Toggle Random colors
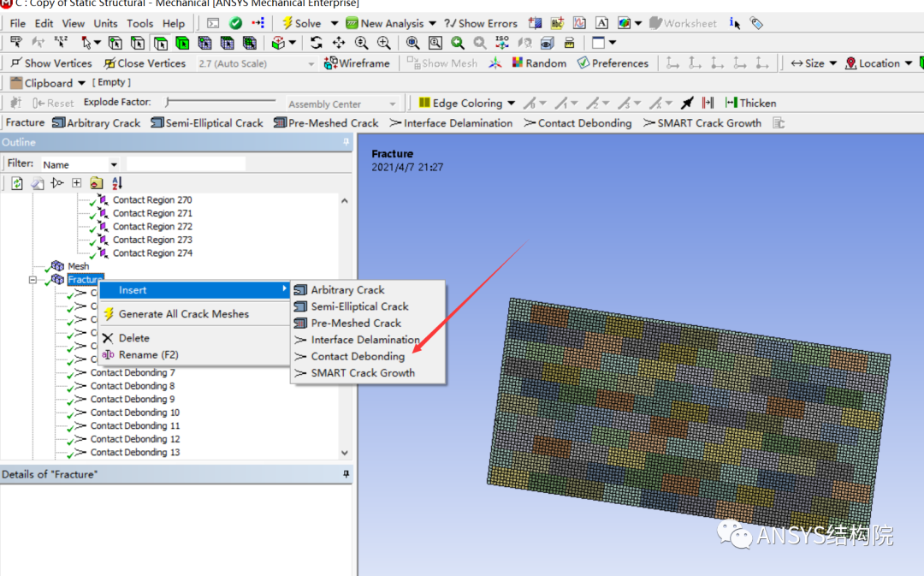This screenshot has width=924, height=576. 539,63
